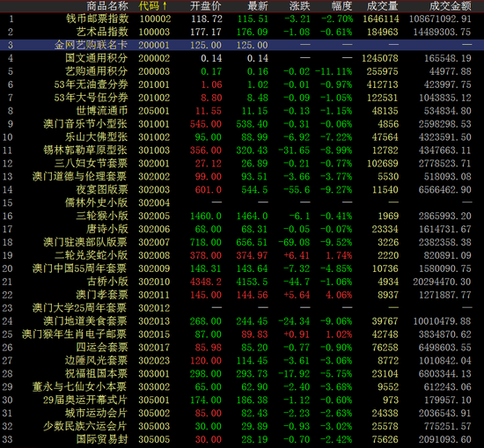
Task: Select the 儒林外史小版 row
Action: (x=242, y=202)
